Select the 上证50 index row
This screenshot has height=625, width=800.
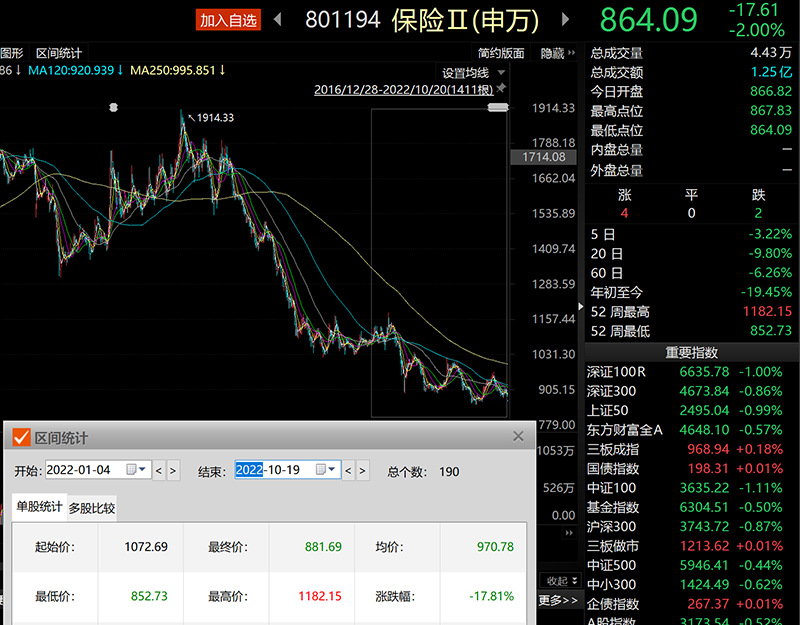[692, 411]
